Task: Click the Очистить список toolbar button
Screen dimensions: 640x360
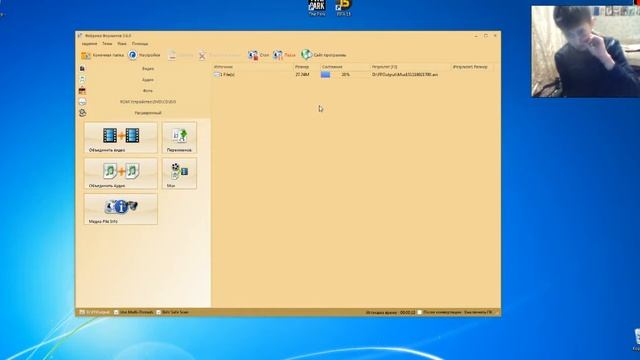Action: click(x=220, y=55)
